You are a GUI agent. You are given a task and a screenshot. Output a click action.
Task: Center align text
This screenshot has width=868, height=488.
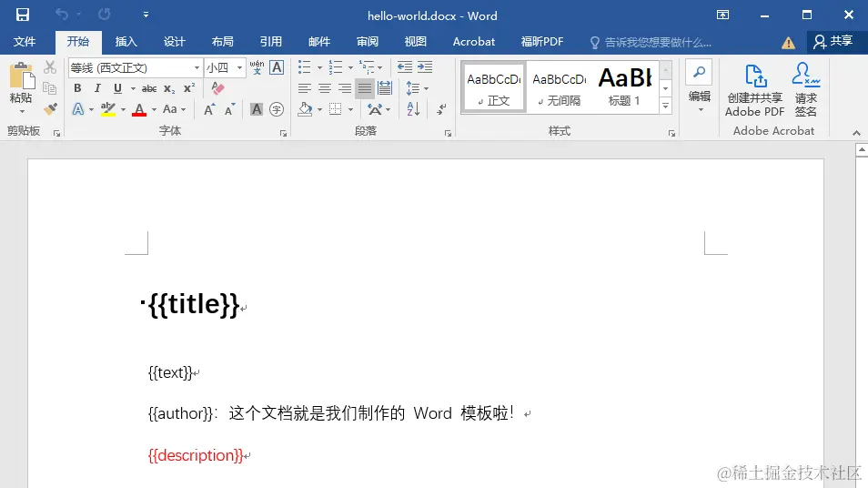(325, 88)
